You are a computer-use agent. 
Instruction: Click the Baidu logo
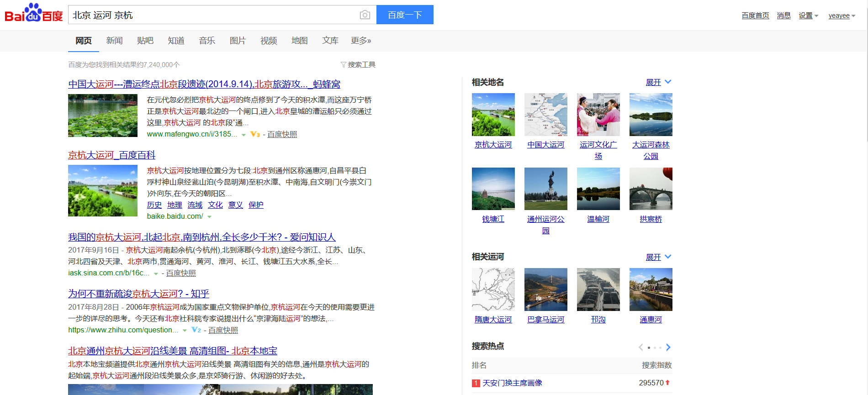click(33, 13)
